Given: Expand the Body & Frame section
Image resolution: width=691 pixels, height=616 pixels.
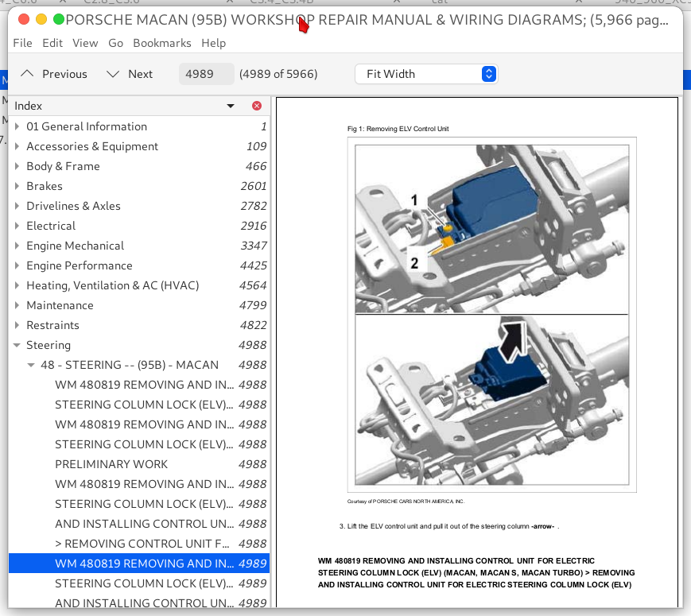Looking at the screenshot, I should click(17, 166).
